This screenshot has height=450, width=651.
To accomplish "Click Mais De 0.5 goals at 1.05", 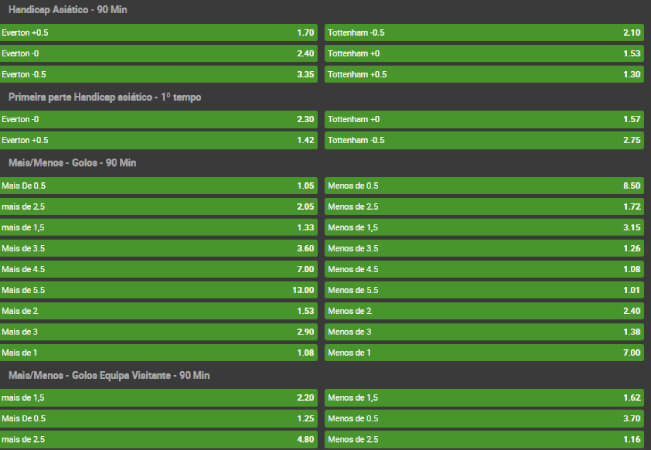I will coord(159,186).
